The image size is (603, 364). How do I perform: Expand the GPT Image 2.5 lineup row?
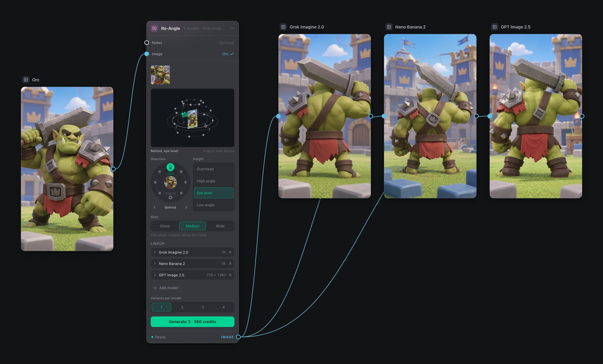pos(155,275)
